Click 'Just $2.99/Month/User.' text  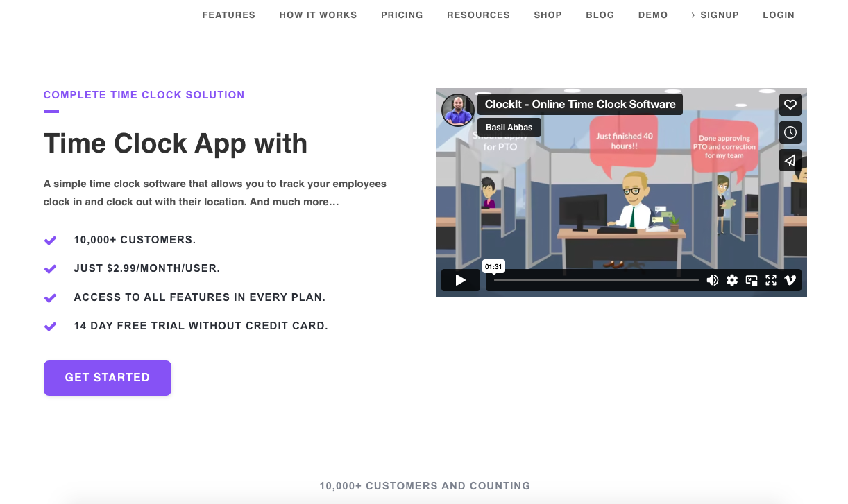coord(147,268)
